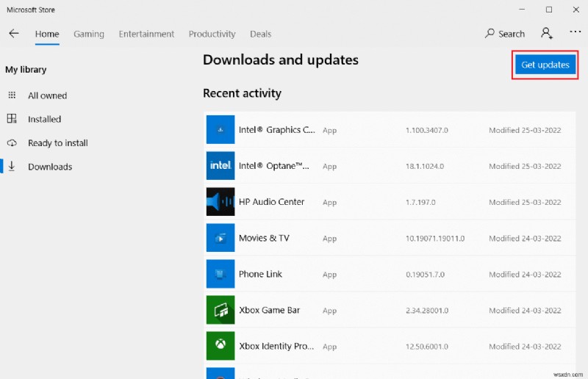Open the Xbox Identity Provider app icon

(x=220, y=346)
